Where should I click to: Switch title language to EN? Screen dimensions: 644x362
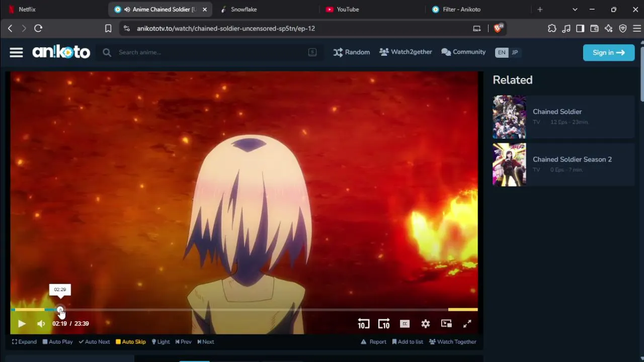(x=502, y=52)
